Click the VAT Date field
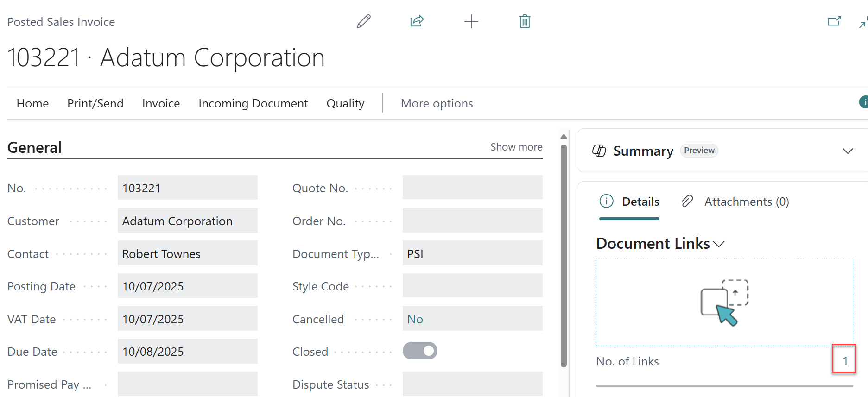Viewport: 868px width, 397px height. [188, 319]
